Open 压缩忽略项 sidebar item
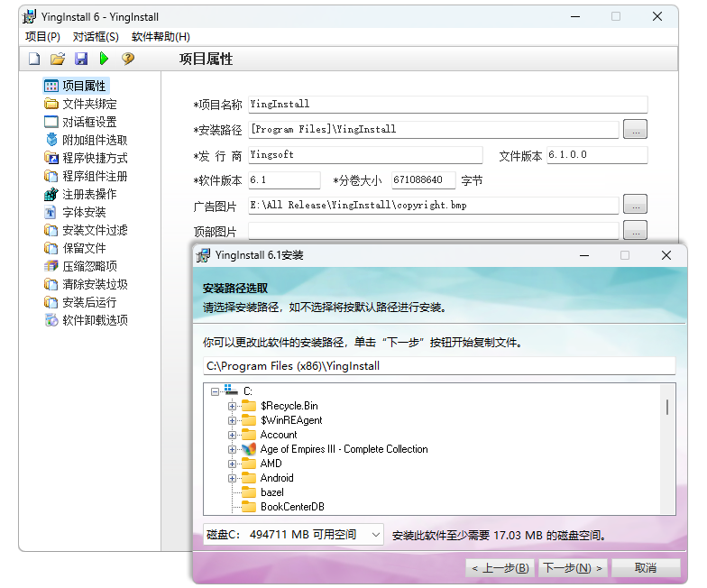This screenshot has width=707, height=588. coord(81,266)
